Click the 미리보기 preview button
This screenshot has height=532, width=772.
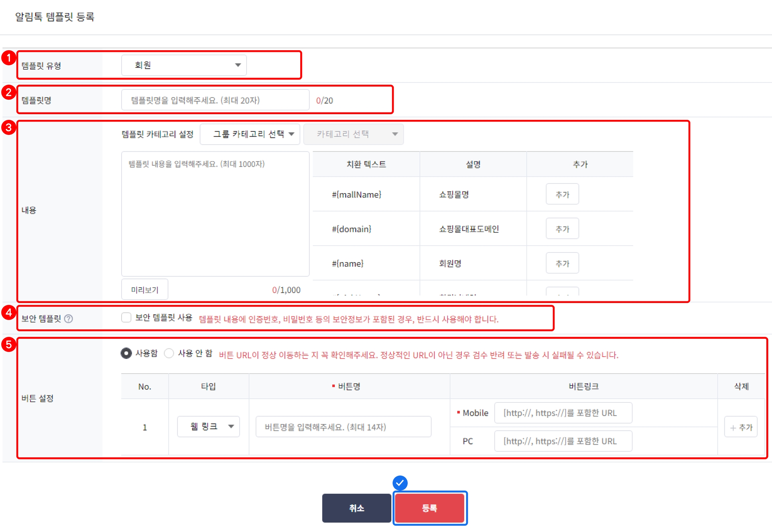pos(144,290)
